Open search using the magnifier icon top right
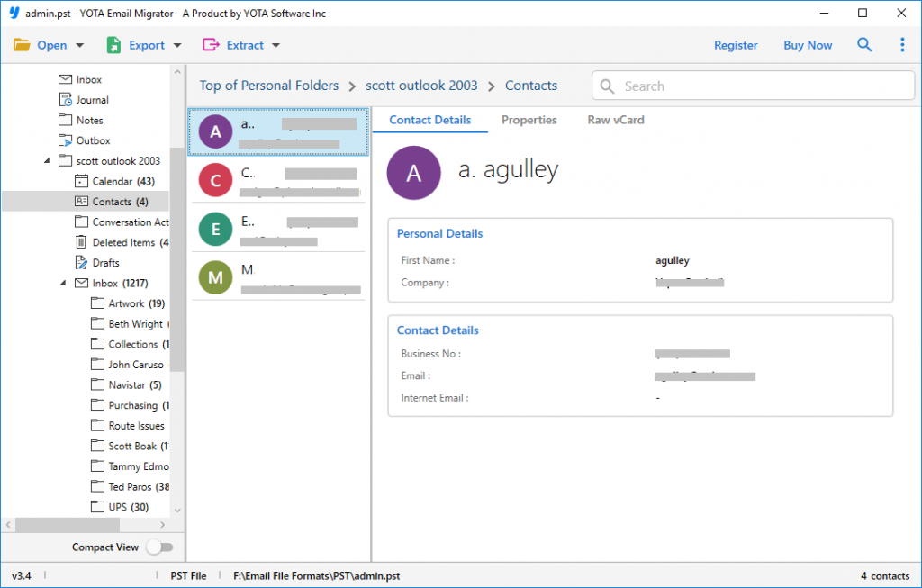 [864, 43]
